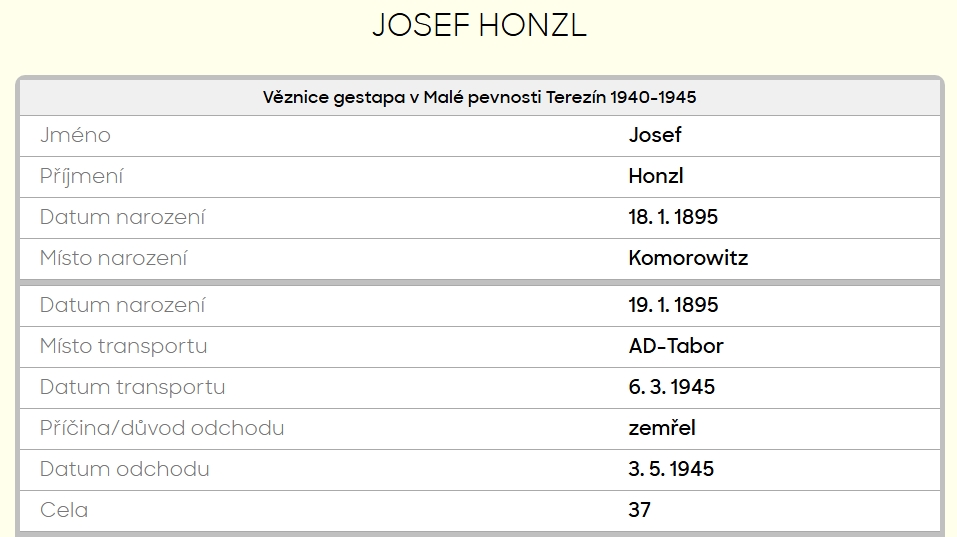Select the surname value Honzl
The height and width of the screenshot is (537, 957).
pos(656,176)
